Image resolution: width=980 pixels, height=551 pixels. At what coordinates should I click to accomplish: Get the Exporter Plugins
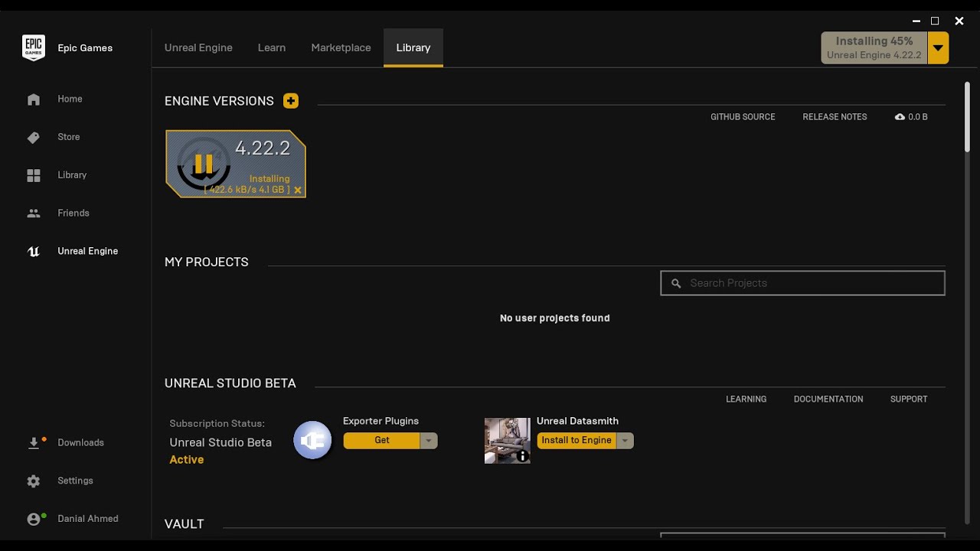[382, 441]
